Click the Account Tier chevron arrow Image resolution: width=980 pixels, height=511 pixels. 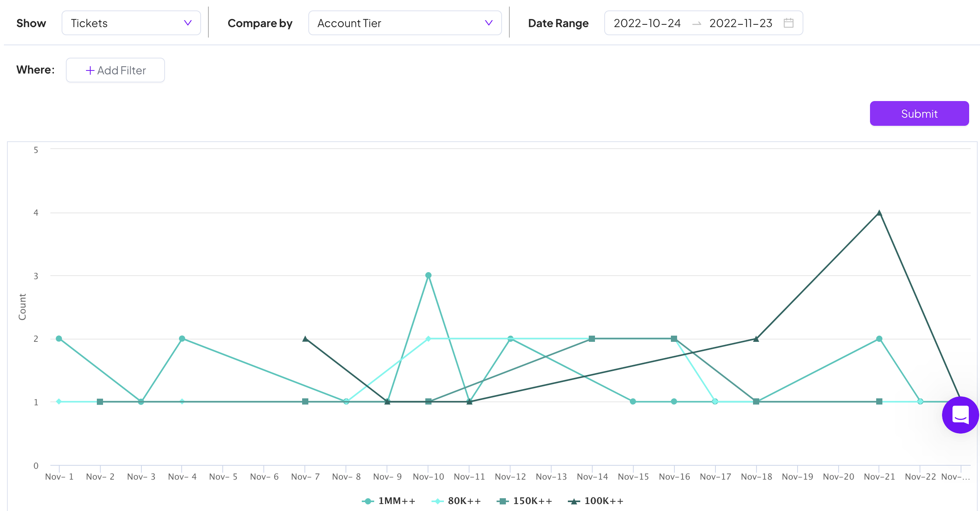tap(488, 23)
